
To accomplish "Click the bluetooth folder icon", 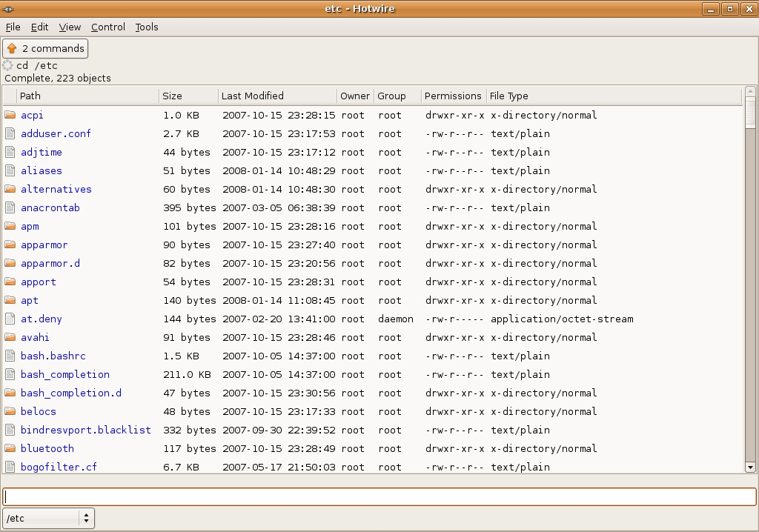I will (10, 448).
